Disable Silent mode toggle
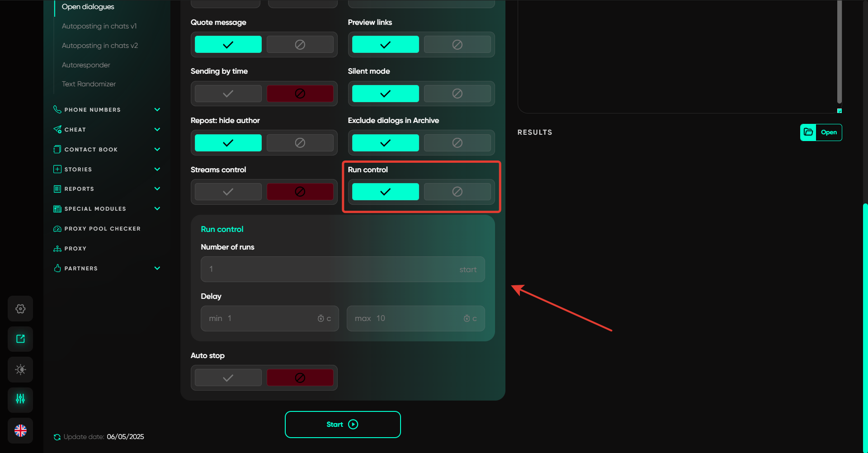 click(x=457, y=94)
